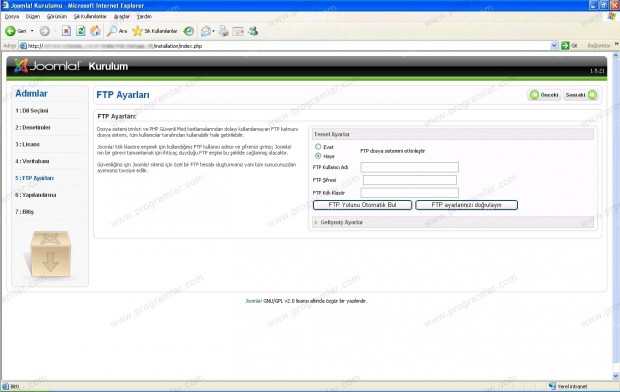The height and width of the screenshot is (392, 620).
Task: Click the Önceki (previous) step button
Action: 544,95
